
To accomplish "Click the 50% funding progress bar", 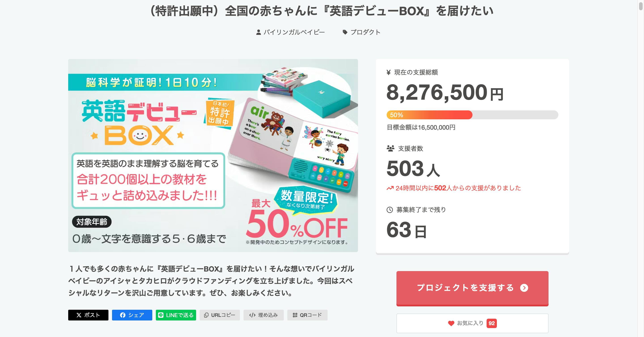I will click(472, 115).
